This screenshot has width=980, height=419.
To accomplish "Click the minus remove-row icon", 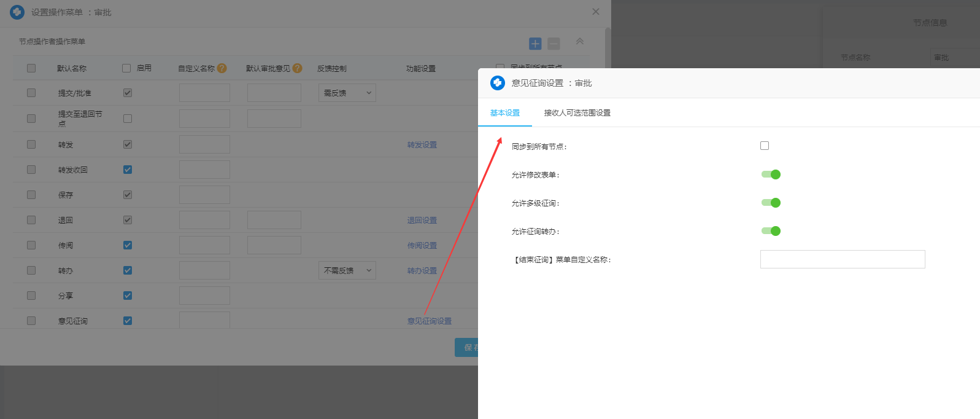I will tap(554, 44).
